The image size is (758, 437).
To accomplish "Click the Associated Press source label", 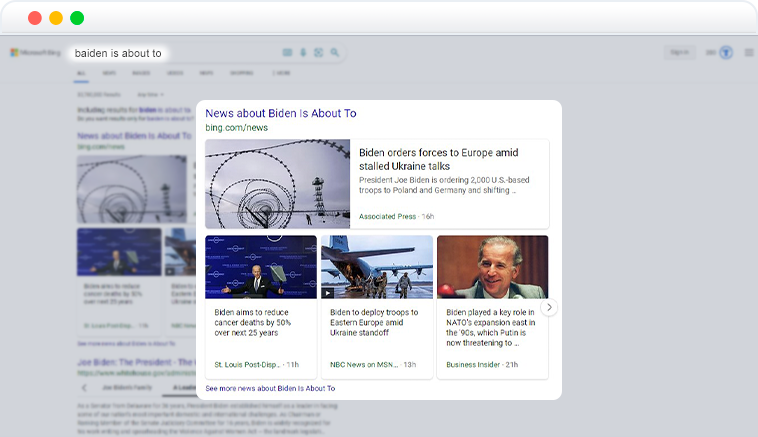I will [387, 217].
